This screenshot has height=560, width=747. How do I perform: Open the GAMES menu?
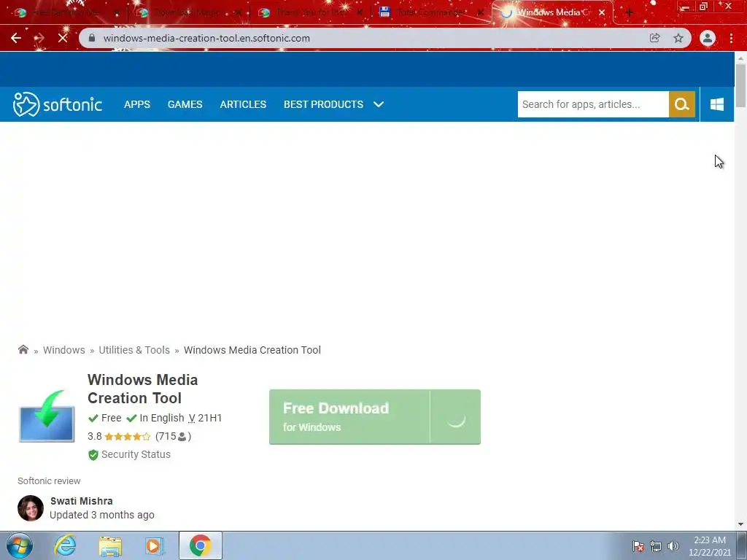tap(185, 104)
